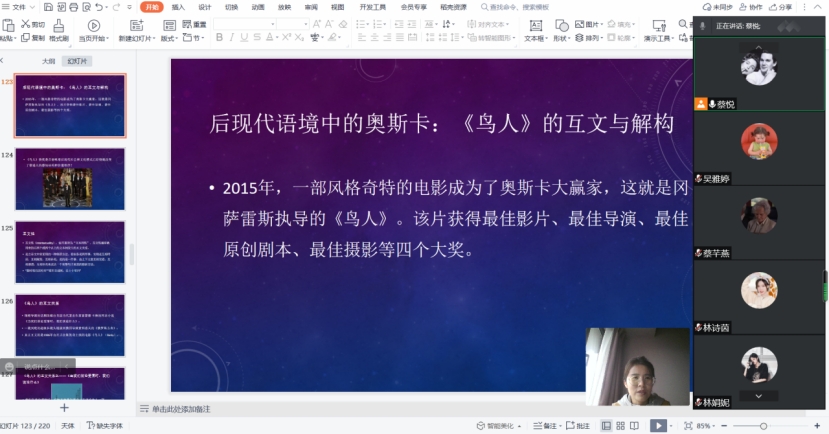Click 'Click to add notes' (单击此处添加备注) area

point(181,409)
